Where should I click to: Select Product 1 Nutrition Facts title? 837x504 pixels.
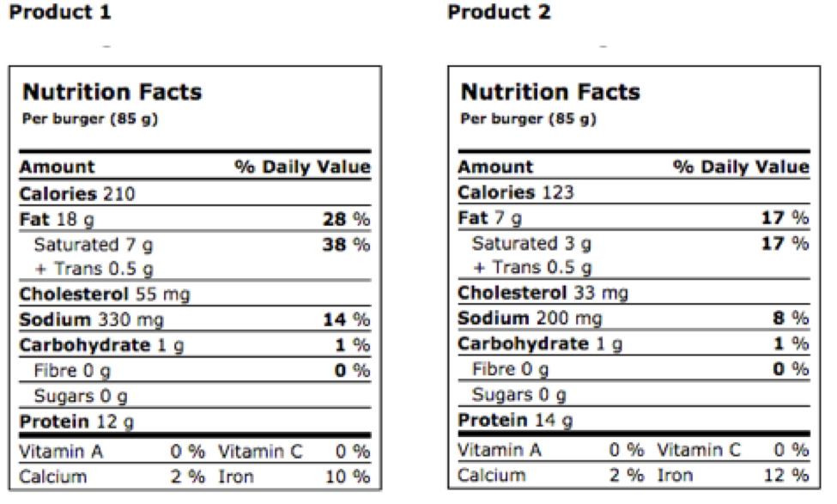[112, 92]
